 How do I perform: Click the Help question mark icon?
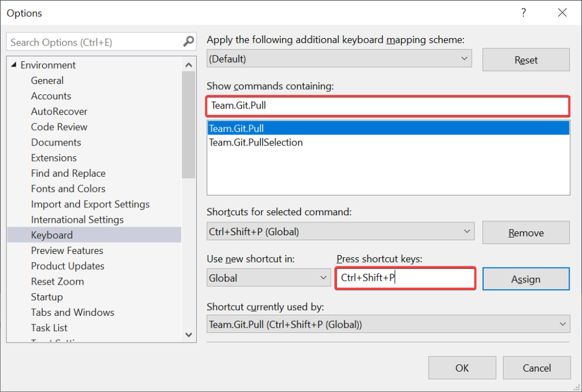point(523,12)
